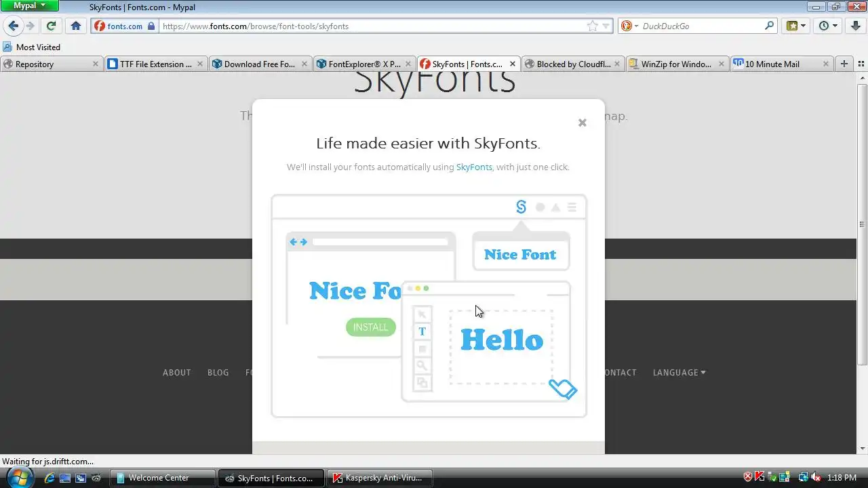The image size is (868, 488).
Task: Open the ABOUT footer link
Action: click(177, 372)
